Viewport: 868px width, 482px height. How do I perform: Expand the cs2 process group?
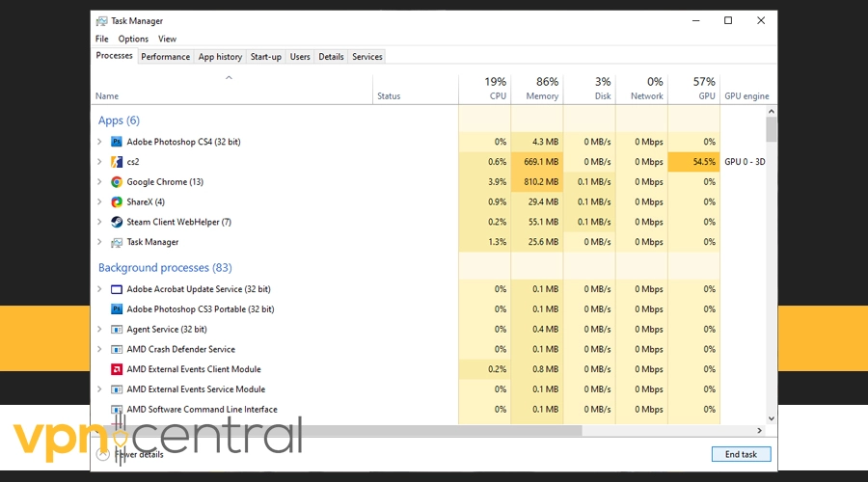[x=99, y=162]
